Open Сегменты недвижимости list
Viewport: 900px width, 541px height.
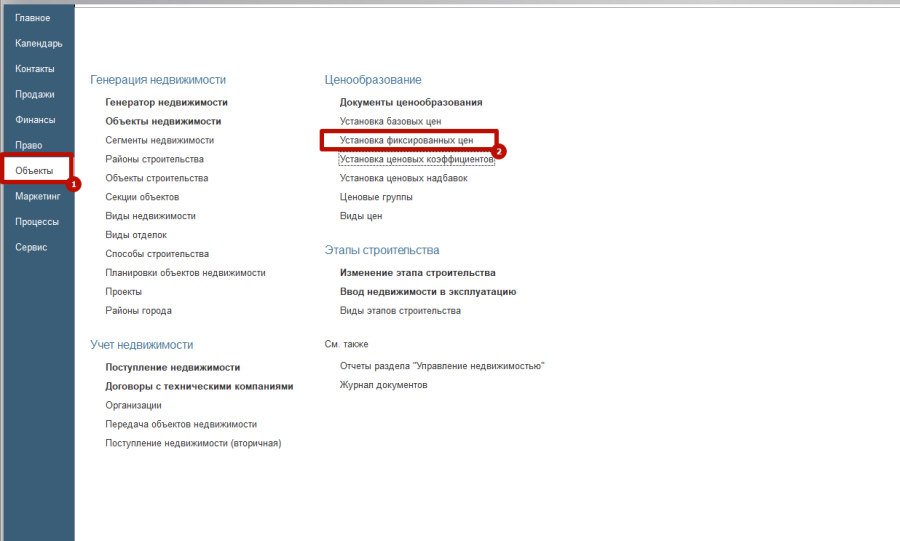click(159, 140)
